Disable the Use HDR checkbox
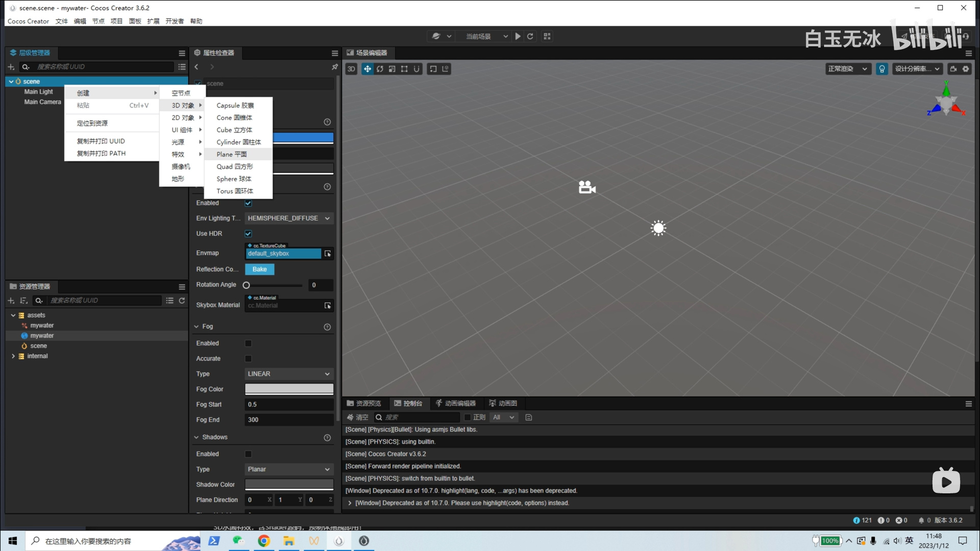The width and height of the screenshot is (980, 551). 248,234
